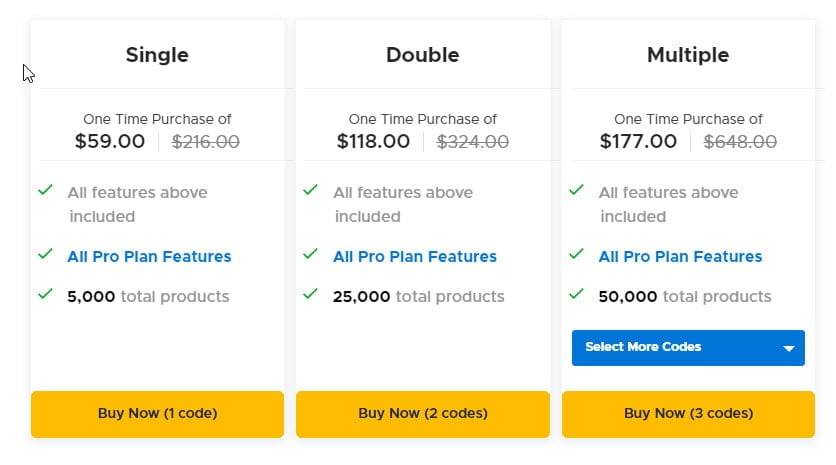Open All Pro Plan Features link in Single plan
836x465 pixels.
(149, 257)
